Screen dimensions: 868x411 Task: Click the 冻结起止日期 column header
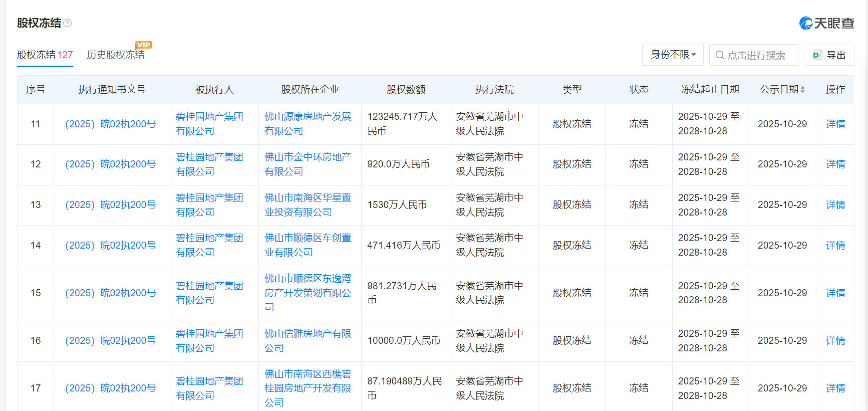tap(710, 90)
